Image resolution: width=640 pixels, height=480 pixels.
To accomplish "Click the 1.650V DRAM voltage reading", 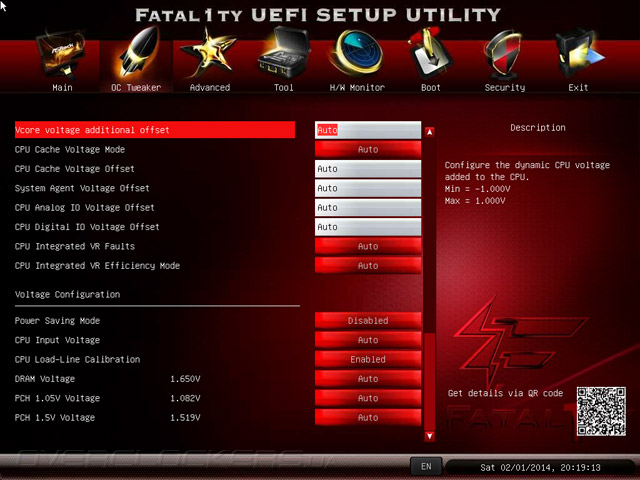I will coord(185,379).
